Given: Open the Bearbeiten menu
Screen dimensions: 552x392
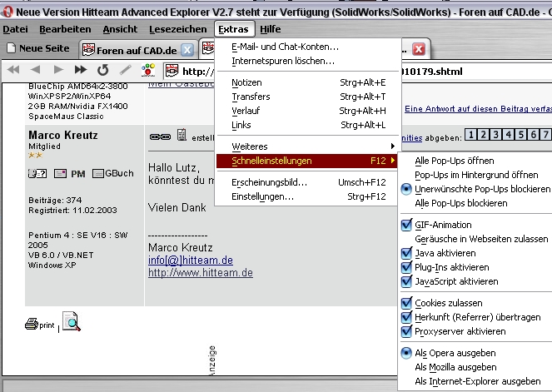Looking at the screenshot, I should click(x=65, y=29).
